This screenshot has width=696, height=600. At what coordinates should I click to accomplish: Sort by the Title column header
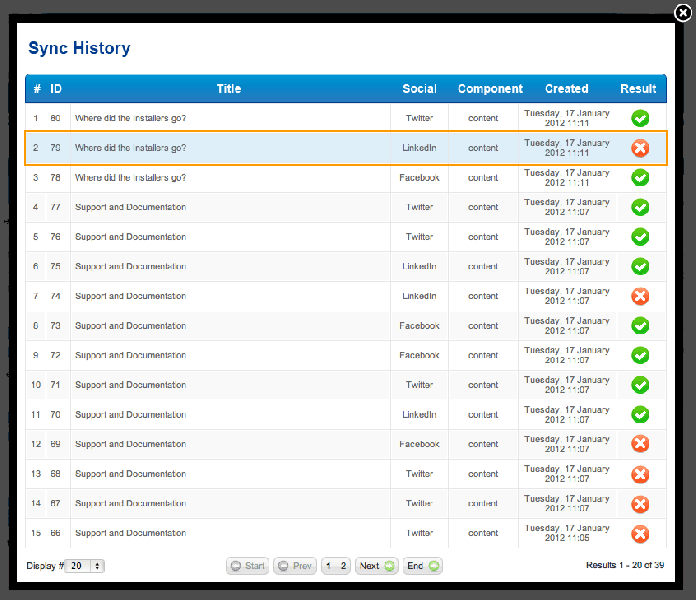pos(229,89)
